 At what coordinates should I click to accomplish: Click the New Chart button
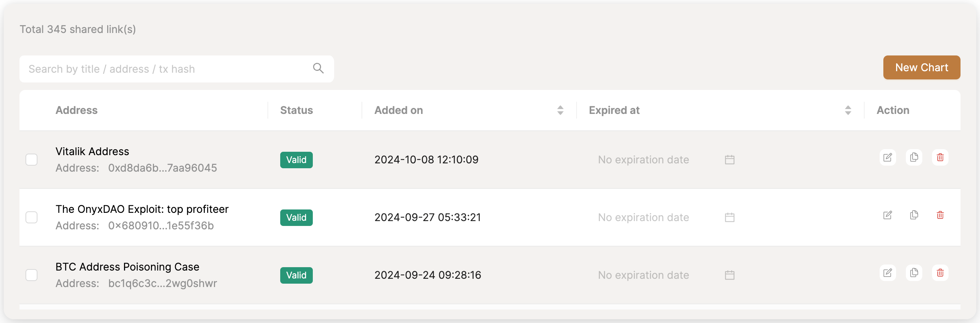click(921, 68)
